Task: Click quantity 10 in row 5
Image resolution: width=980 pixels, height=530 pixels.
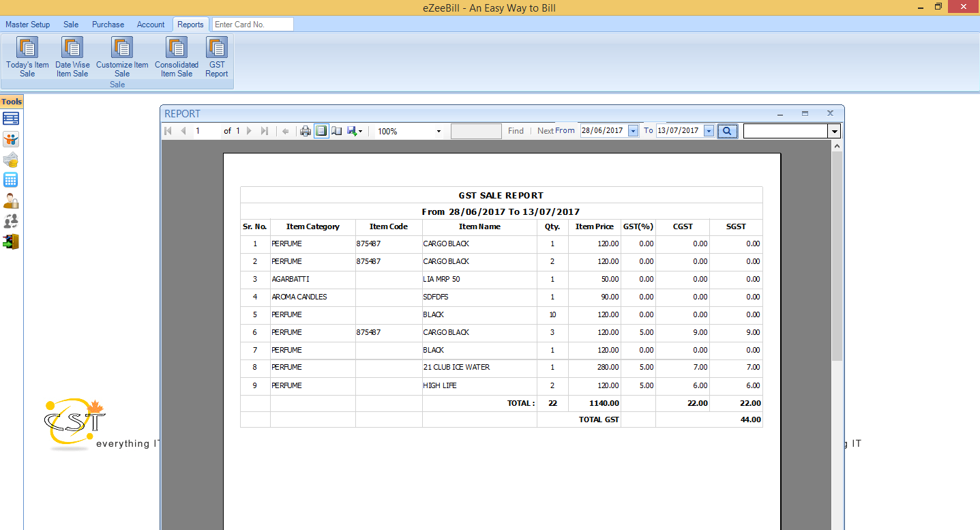Action: click(x=552, y=314)
